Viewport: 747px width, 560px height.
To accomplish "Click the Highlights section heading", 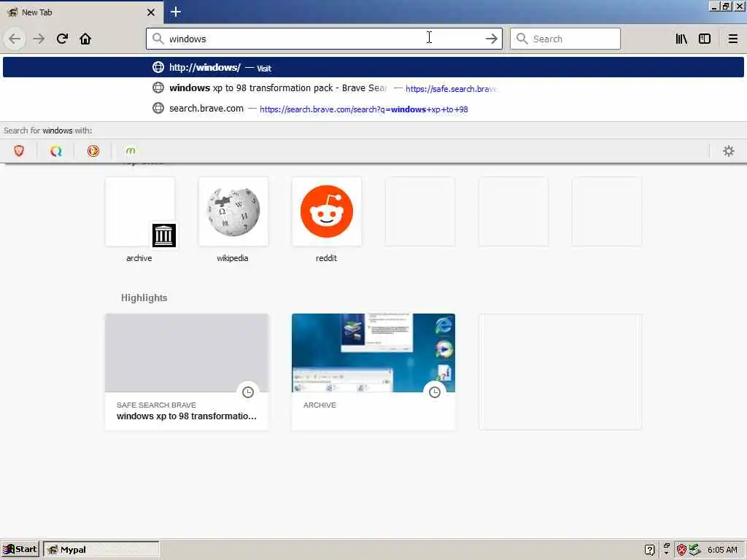I will coord(144,297).
